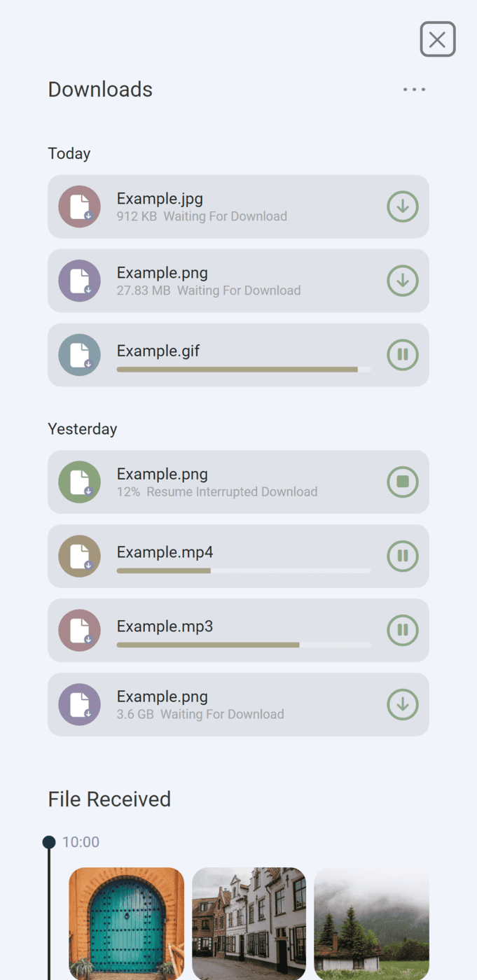This screenshot has width=477, height=980.
Task: Open the three-dots menu beside Downloads
Action: click(x=414, y=90)
